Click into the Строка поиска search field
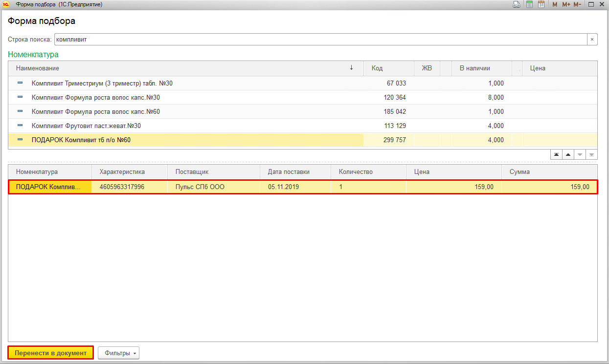This screenshot has width=609, height=364. coord(319,39)
